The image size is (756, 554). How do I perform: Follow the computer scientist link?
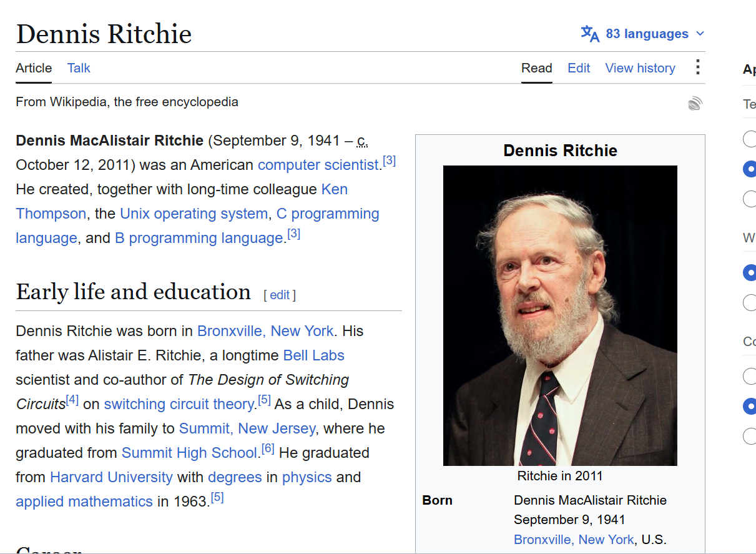pos(318,165)
